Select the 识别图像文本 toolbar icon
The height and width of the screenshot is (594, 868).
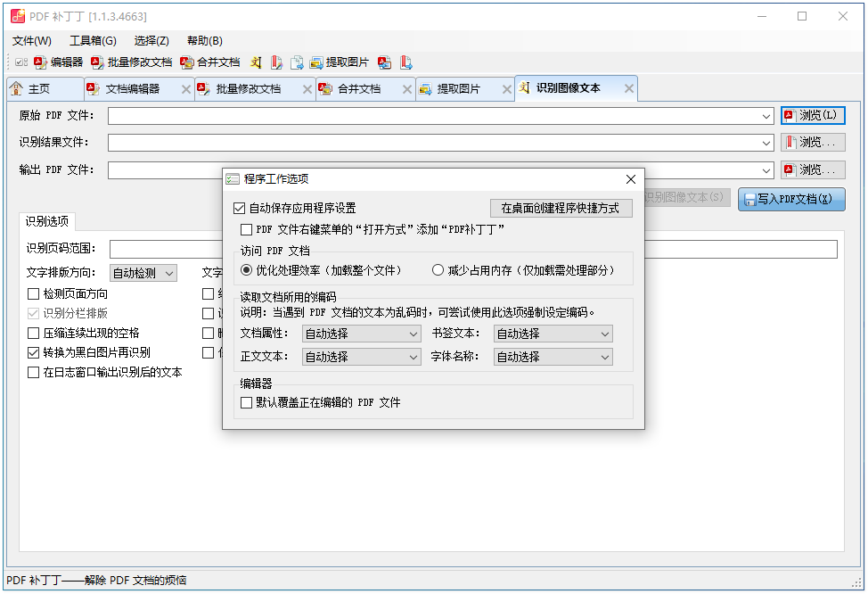tap(256, 62)
